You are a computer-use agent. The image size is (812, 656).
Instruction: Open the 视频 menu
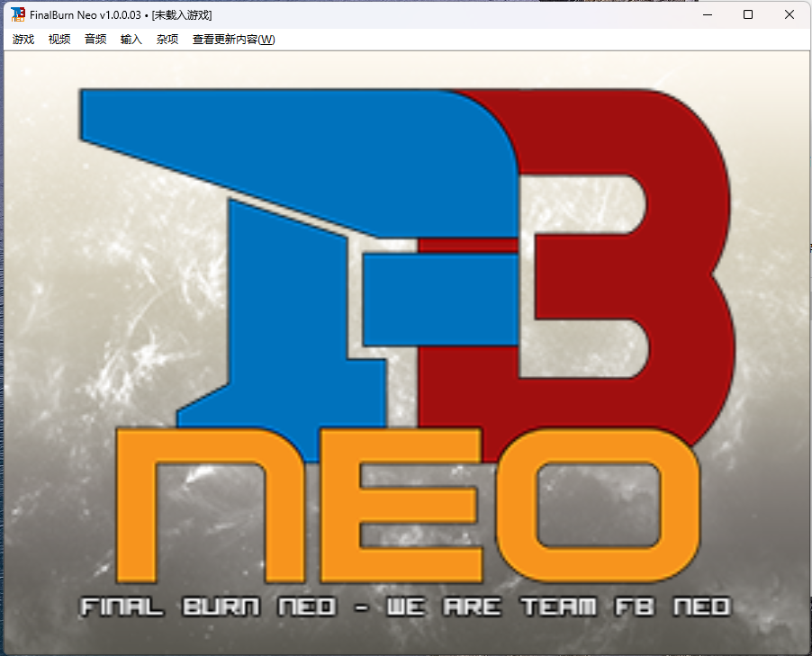click(59, 40)
